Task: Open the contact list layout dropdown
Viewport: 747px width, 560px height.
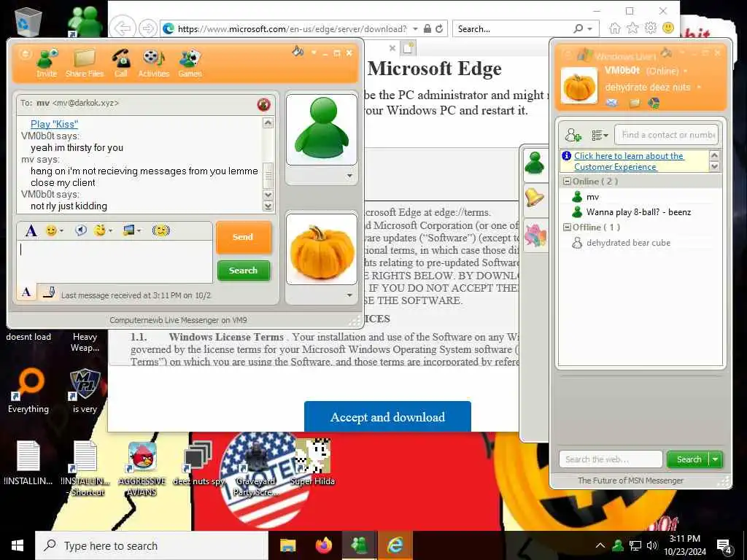Action: coord(600,135)
